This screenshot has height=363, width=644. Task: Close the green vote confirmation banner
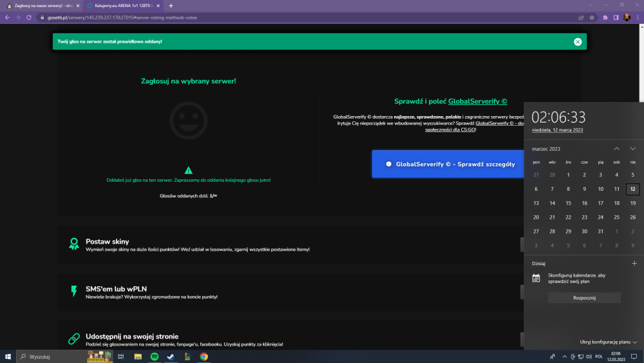pos(578,41)
